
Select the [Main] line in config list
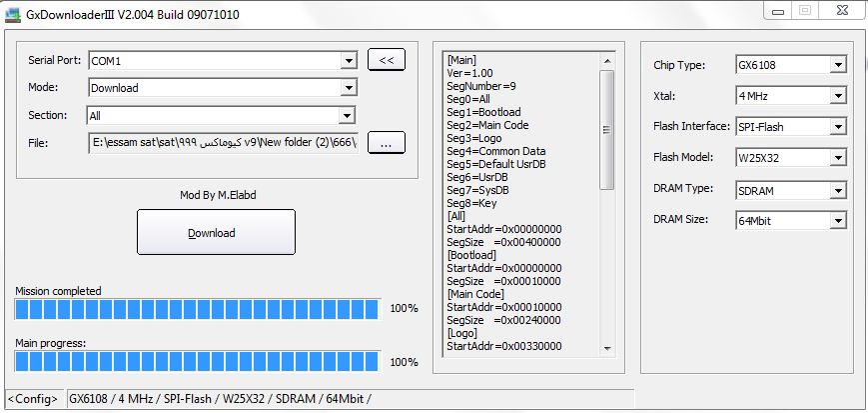(x=461, y=60)
